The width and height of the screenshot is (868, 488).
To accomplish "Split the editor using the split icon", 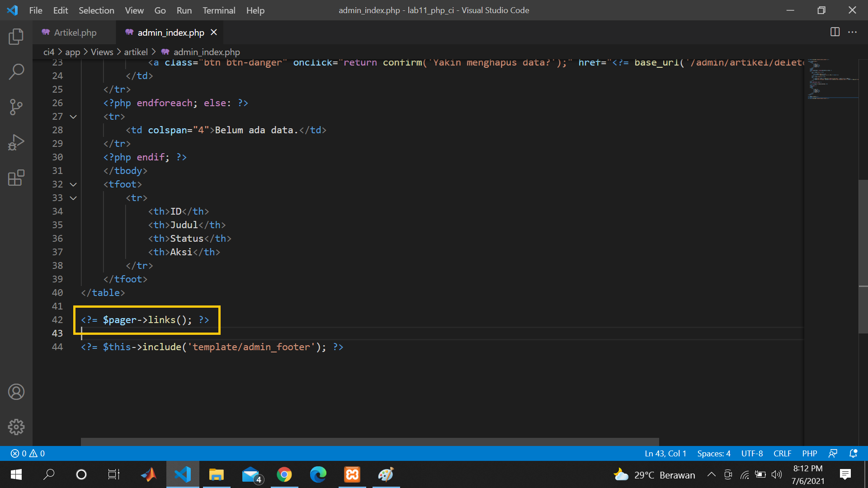I will click(834, 32).
